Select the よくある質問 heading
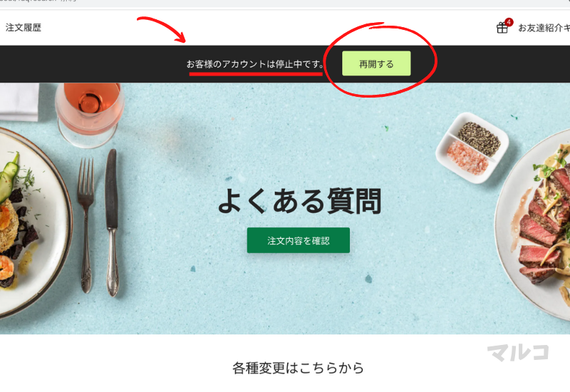 (299, 201)
